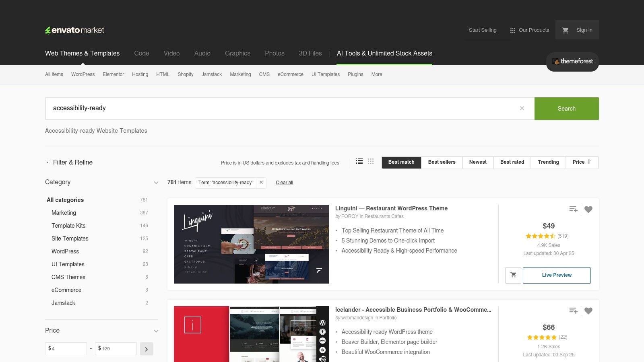Viewport: 644px width, 362px height.
Task: Open the Code marketplace tab
Action: pos(142,53)
